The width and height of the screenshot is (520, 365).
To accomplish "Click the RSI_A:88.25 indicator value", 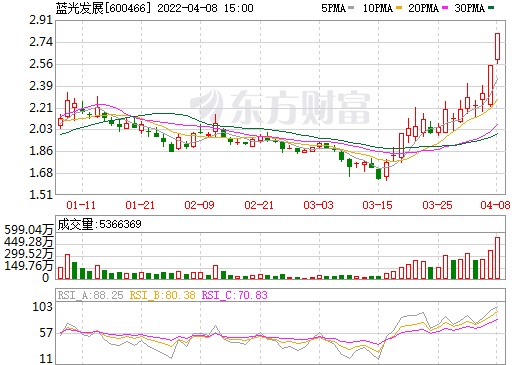I will [90, 295].
